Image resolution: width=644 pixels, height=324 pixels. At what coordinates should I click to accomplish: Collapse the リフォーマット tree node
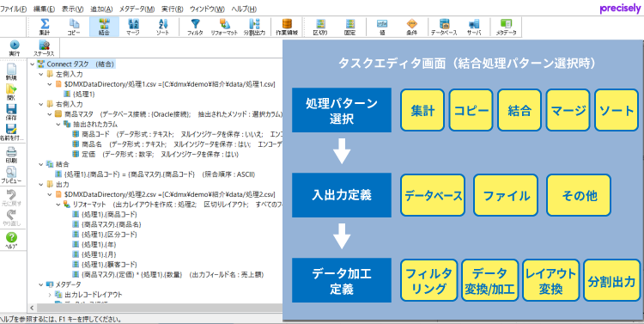(x=58, y=205)
